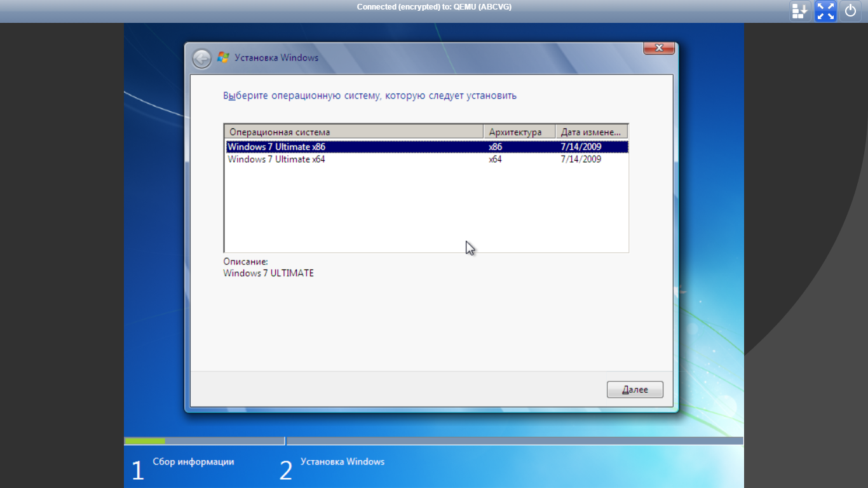Screen dimensions: 868x488
Task: Click the Connected (encrypted) to QEMU status text
Action: (x=434, y=7)
